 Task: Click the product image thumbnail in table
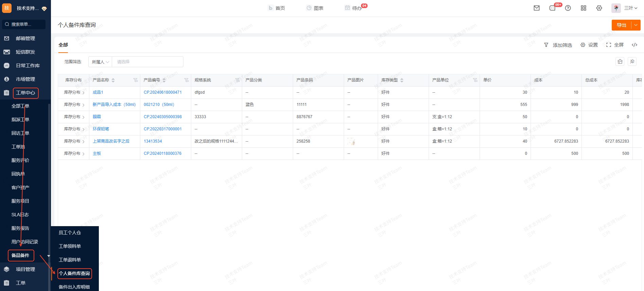point(351,141)
